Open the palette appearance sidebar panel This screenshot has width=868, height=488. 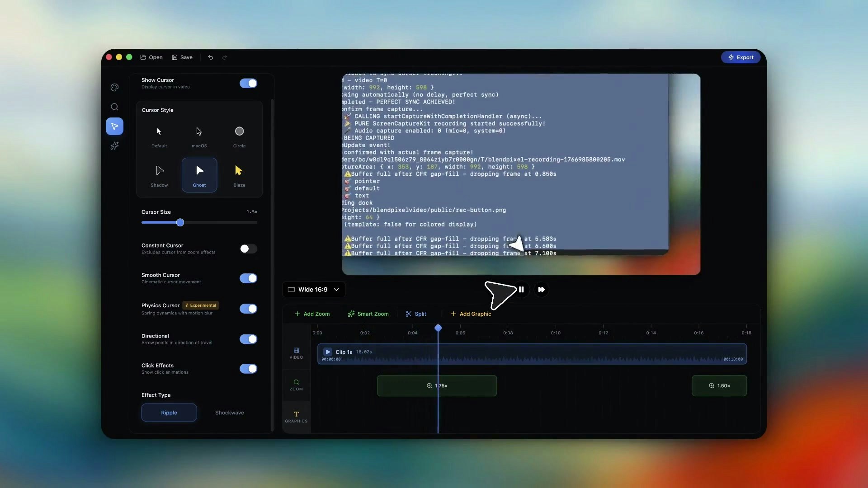click(x=114, y=87)
